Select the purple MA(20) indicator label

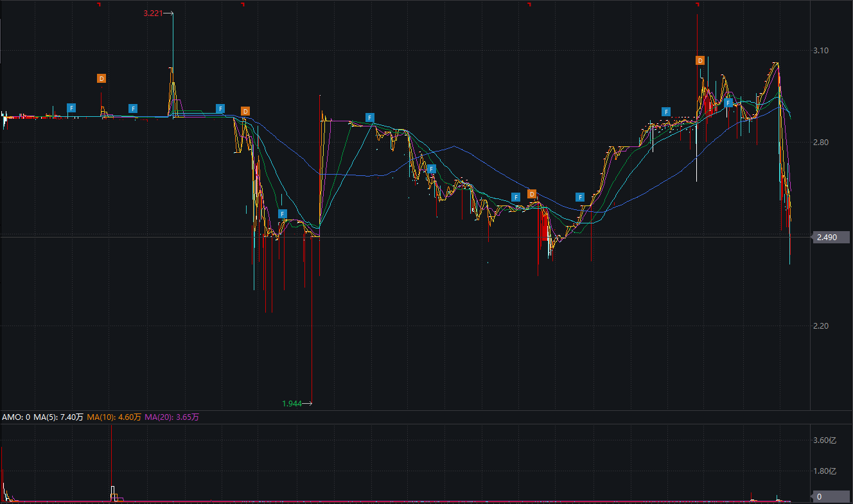point(171,417)
